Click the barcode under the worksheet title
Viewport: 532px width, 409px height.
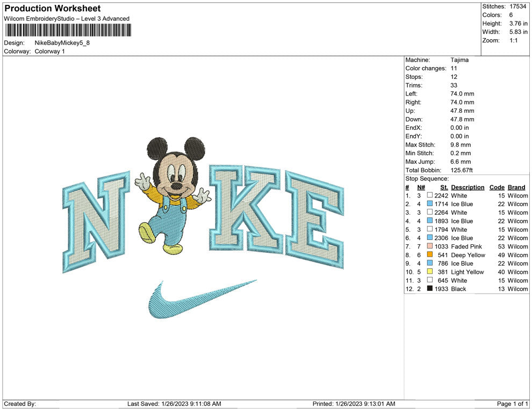68,30
